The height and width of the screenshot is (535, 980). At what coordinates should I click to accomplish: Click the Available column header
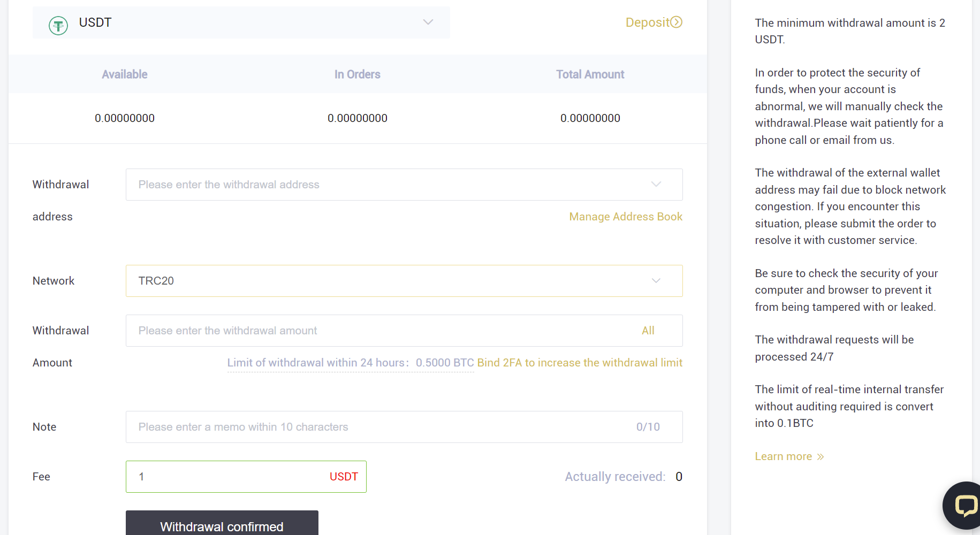pos(125,74)
